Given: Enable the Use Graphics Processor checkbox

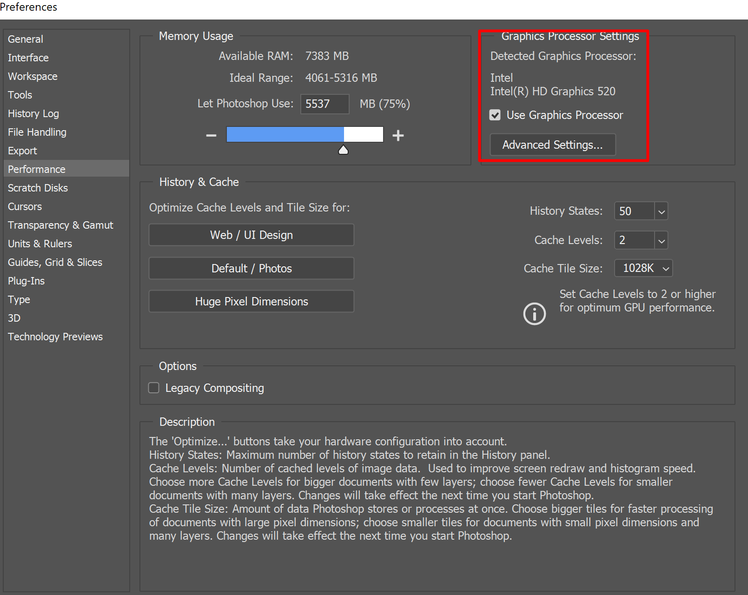Looking at the screenshot, I should pos(495,115).
